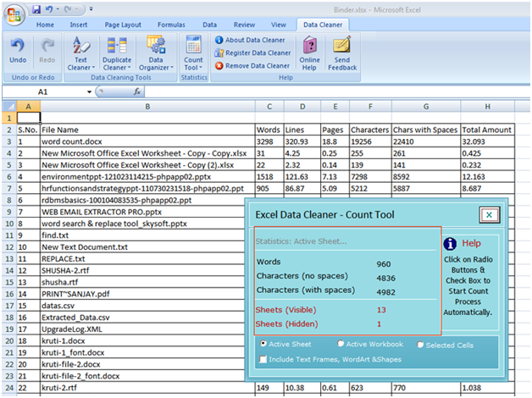Click the 'word count.docx' cell
Image resolution: width=532 pixels, height=398 pixels.
(147, 141)
